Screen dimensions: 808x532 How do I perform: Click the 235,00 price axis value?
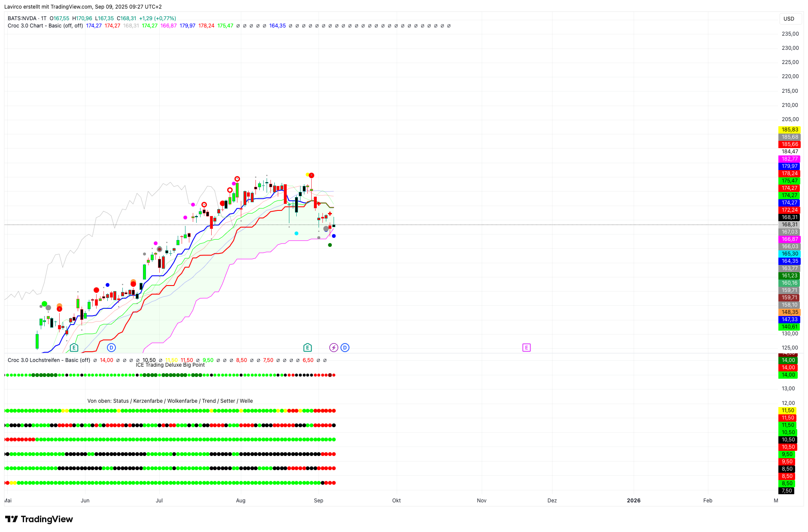790,34
